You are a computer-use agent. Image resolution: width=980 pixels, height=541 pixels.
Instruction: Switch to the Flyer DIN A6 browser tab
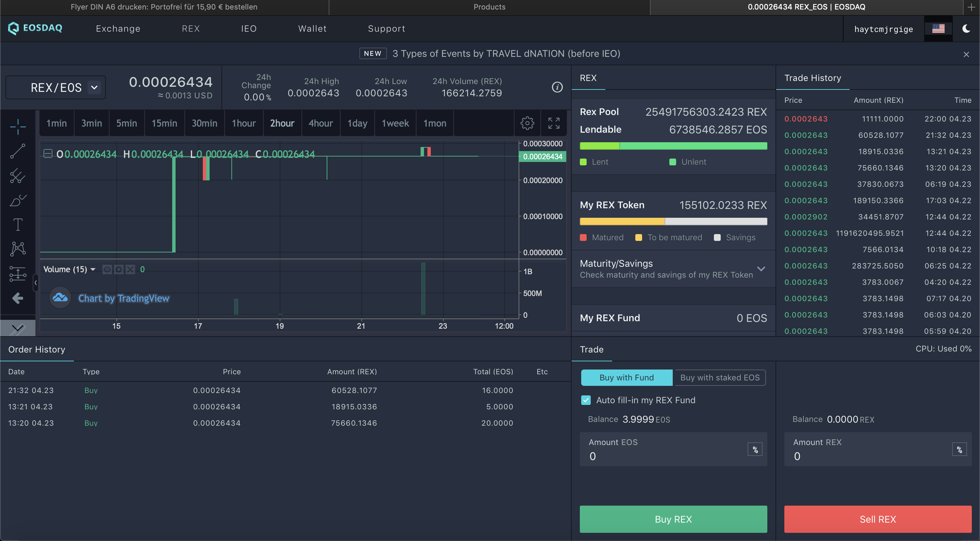[164, 7]
